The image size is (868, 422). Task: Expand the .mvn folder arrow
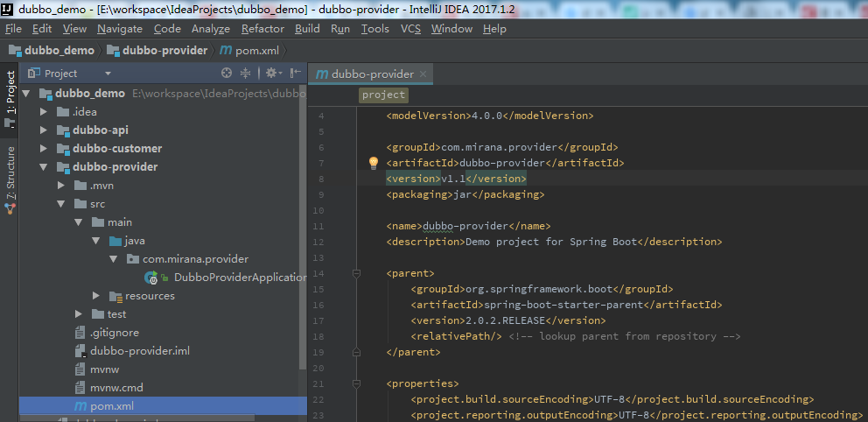point(61,186)
